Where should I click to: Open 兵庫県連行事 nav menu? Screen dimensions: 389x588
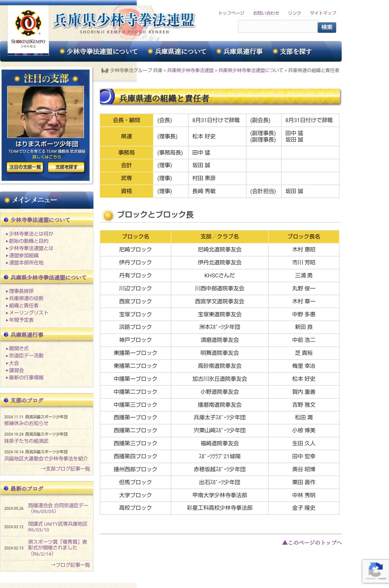point(240,52)
